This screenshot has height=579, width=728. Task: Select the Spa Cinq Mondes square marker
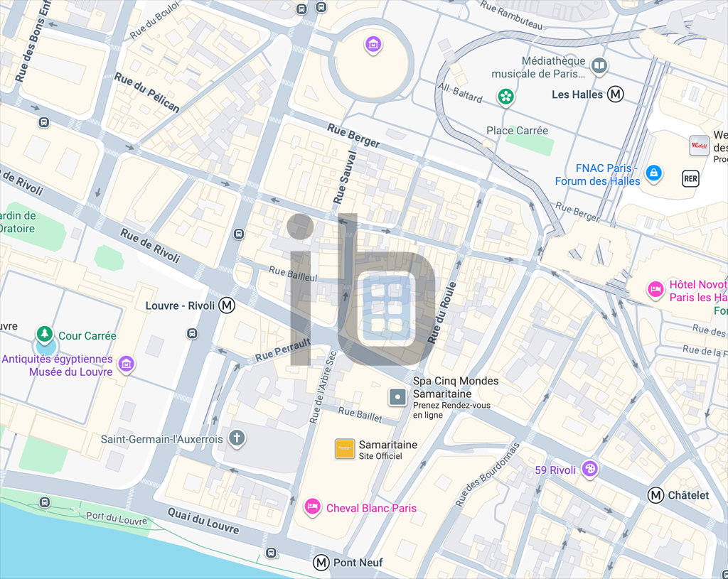click(x=397, y=397)
